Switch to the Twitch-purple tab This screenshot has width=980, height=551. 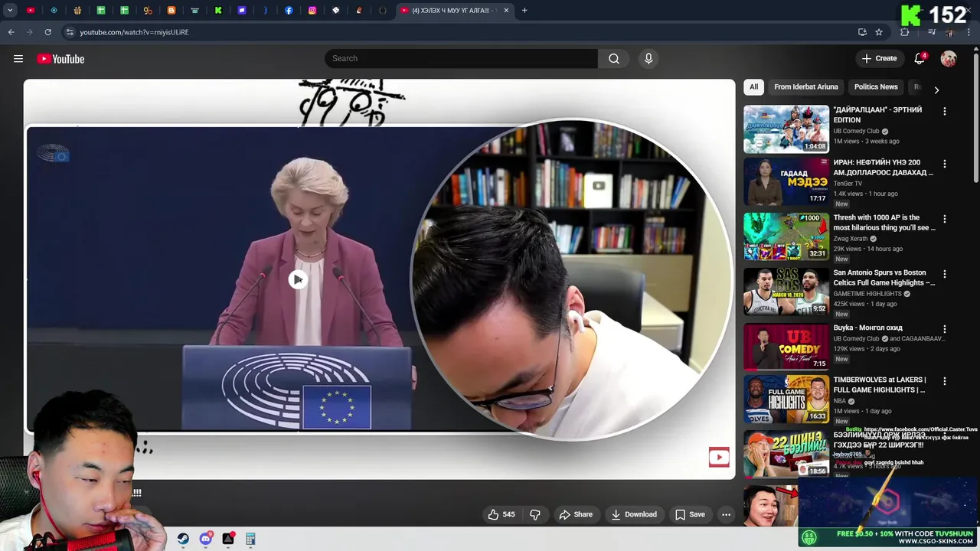click(x=242, y=11)
